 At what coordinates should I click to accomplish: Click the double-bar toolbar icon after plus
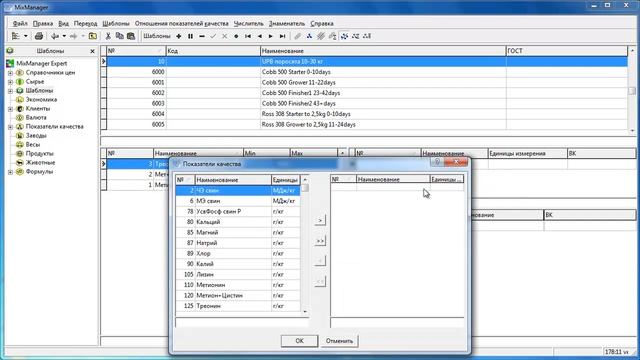tap(190, 36)
